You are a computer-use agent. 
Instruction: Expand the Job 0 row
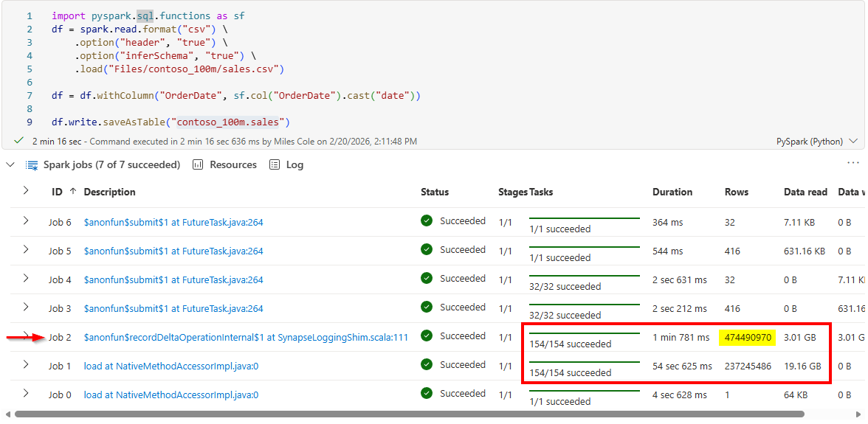point(26,393)
